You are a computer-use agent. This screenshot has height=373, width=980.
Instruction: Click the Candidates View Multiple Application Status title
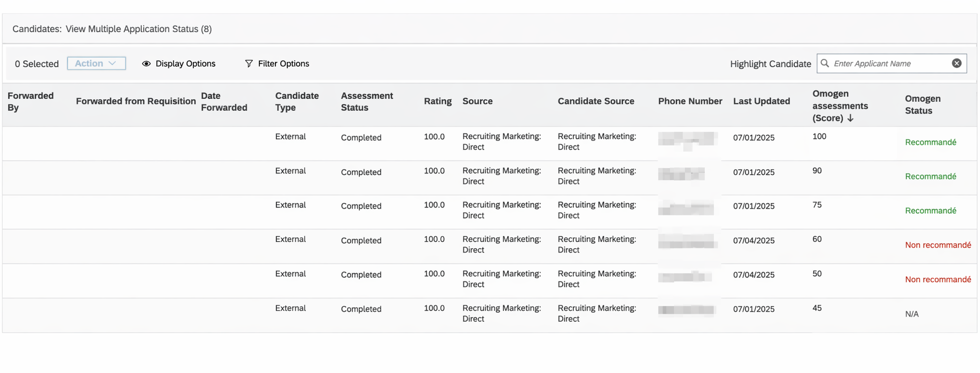click(x=112, y=29)
